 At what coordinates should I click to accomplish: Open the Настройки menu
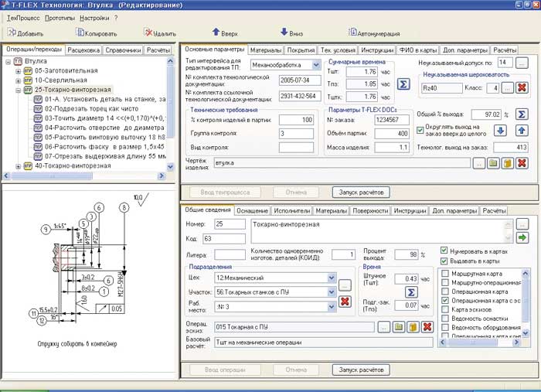click(x=94, y=17)
